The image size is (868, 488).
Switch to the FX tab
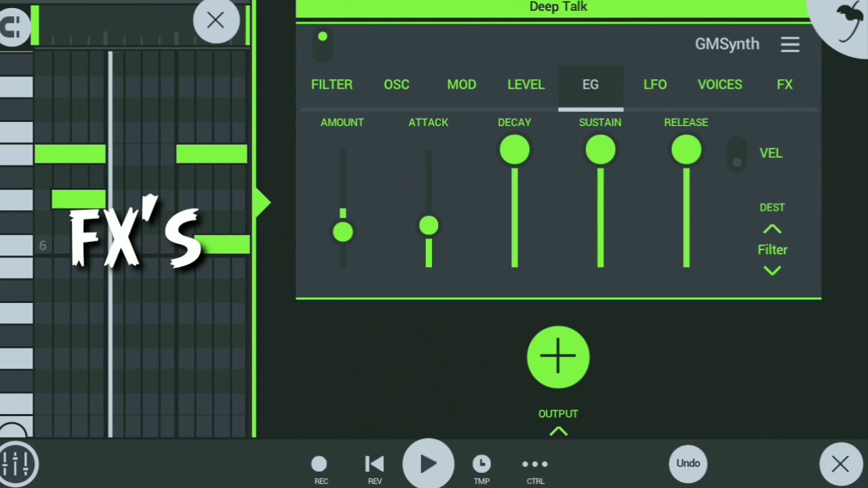(x=785, y=85)
